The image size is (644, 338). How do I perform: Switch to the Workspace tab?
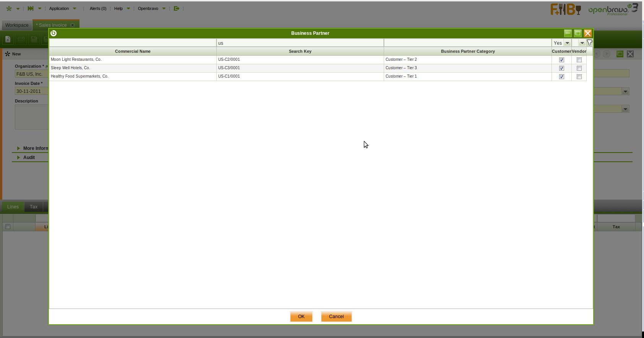(17, 25)
